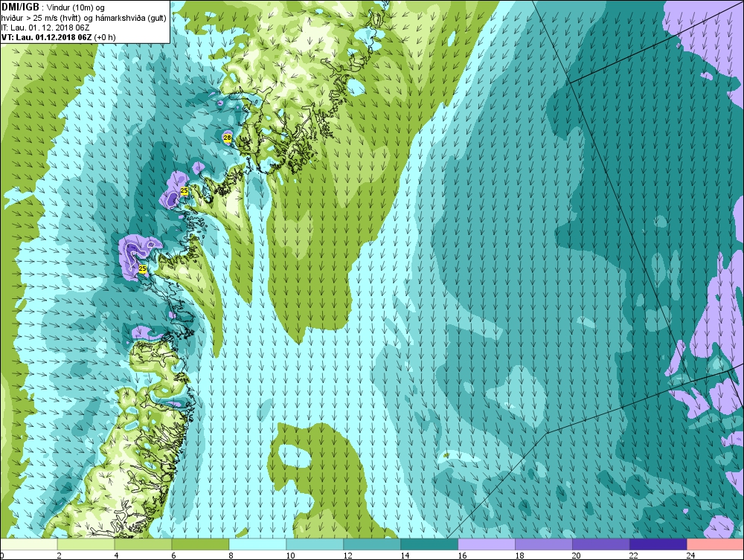The width and height of the screenshot is (744, 560).
Task: Click the legend scale number 2
Action: [59, 556]
